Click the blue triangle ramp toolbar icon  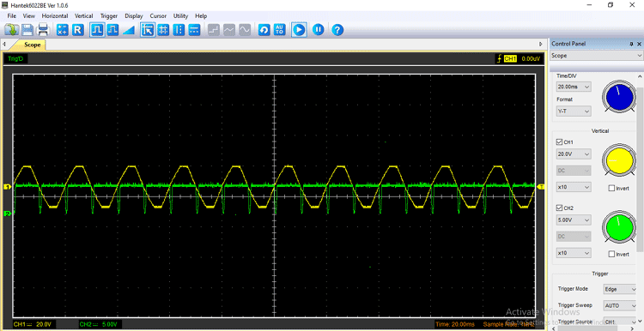[129, 30]
